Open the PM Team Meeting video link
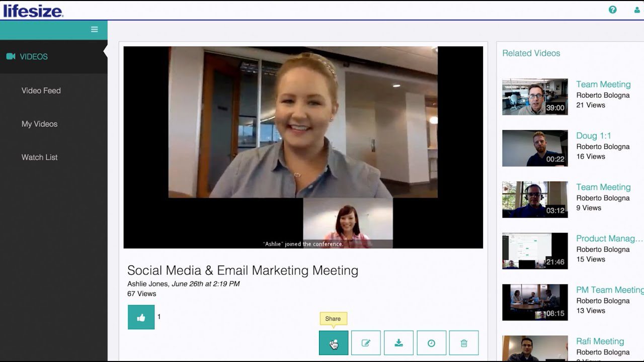The height and width of the screenshot is (362, 644). 609,290
